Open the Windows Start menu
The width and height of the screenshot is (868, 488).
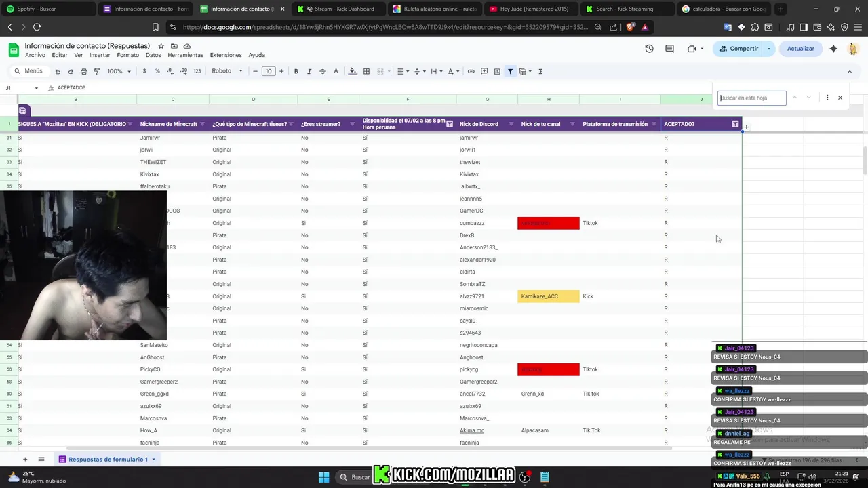point(323,476)
